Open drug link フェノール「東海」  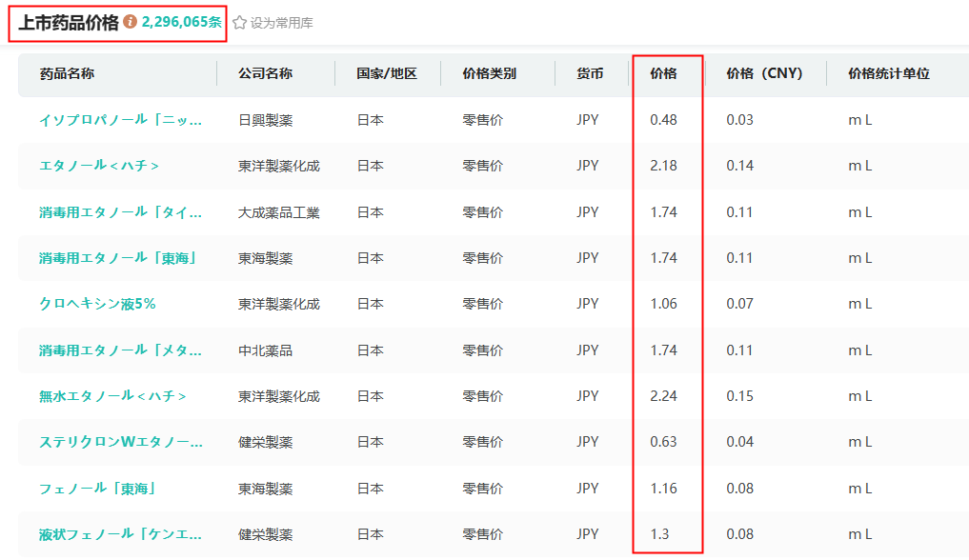pos(97,489)
